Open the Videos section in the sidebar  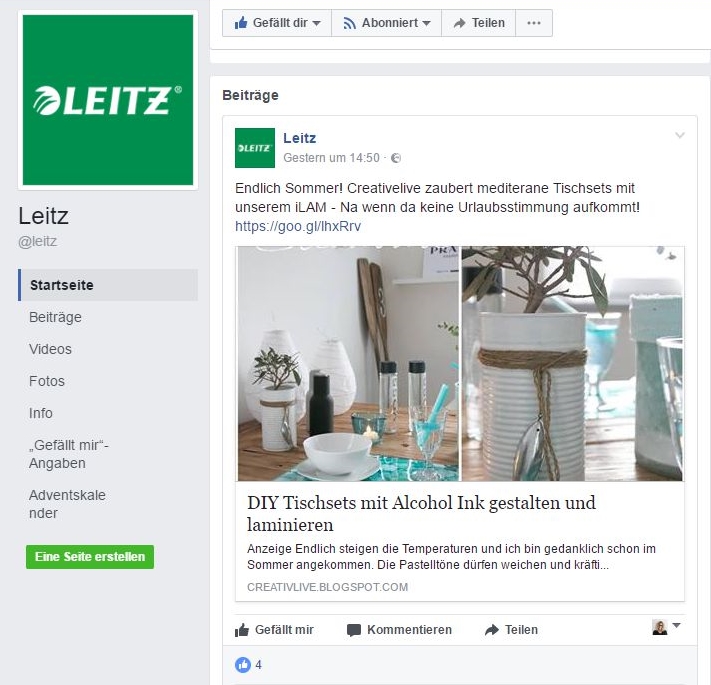click(x=50, y=349)
